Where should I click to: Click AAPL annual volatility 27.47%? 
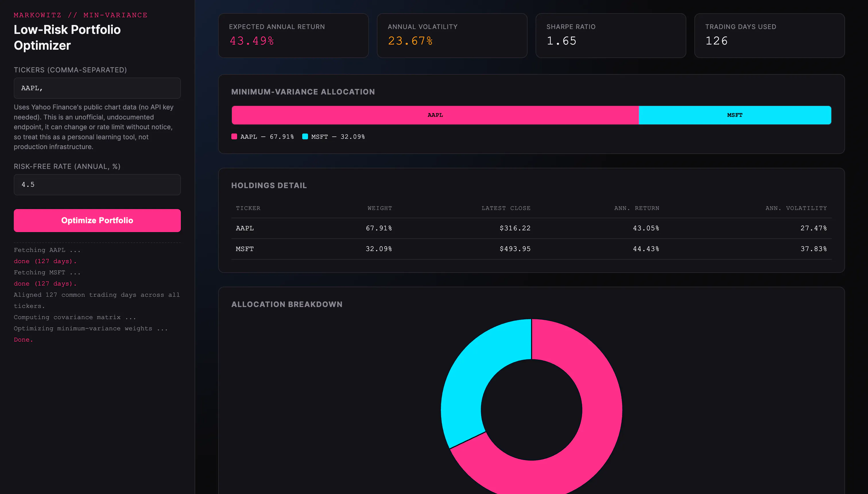[813, 228]
